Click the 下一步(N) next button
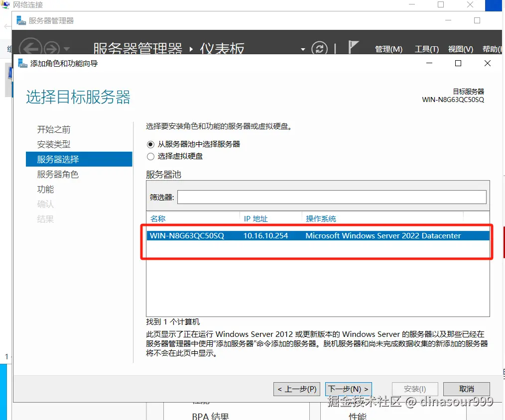The height and width of the screenshot is (420, 505). [x=349, y=389]
